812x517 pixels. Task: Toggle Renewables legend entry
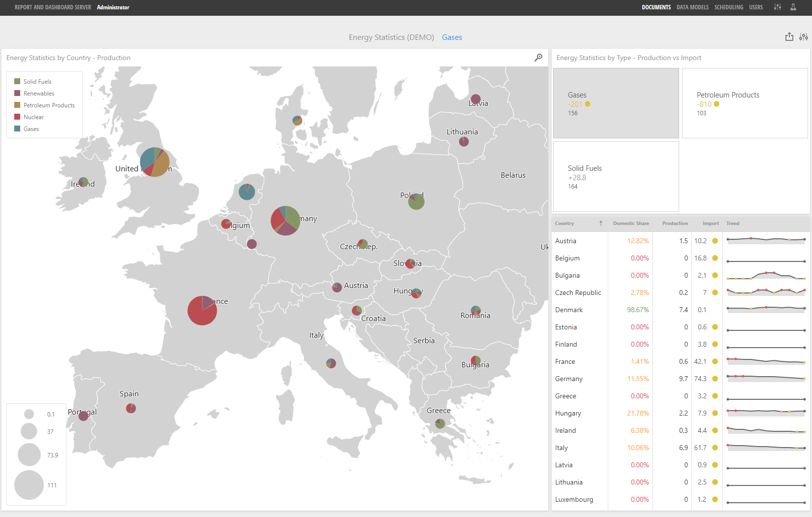point(38,94)
